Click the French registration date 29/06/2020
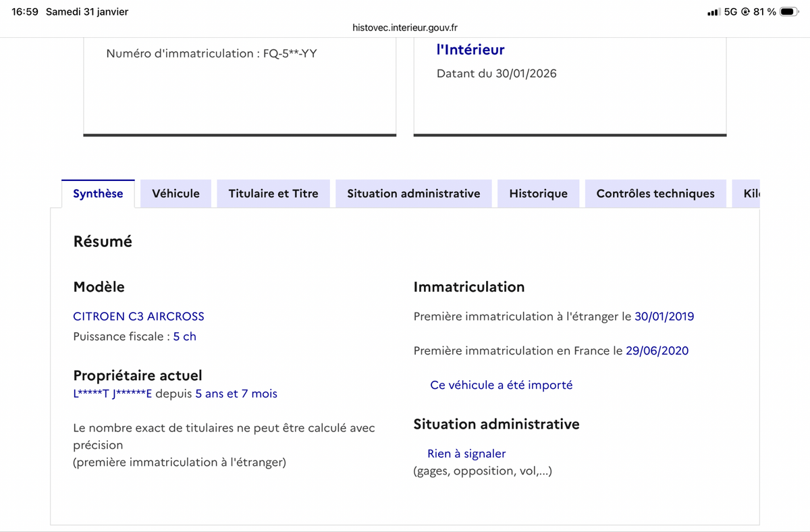The image size is (810, 532). point(657,350)
